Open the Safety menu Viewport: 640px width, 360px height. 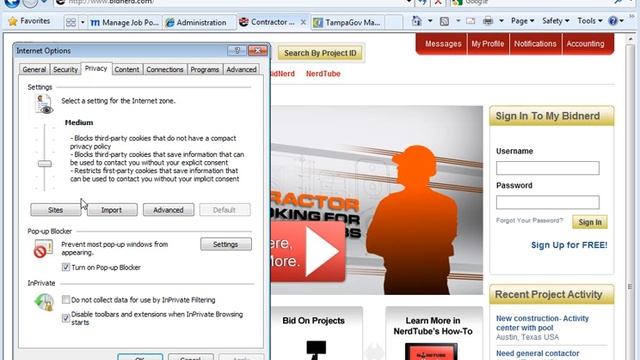click(x=556, y=21)
